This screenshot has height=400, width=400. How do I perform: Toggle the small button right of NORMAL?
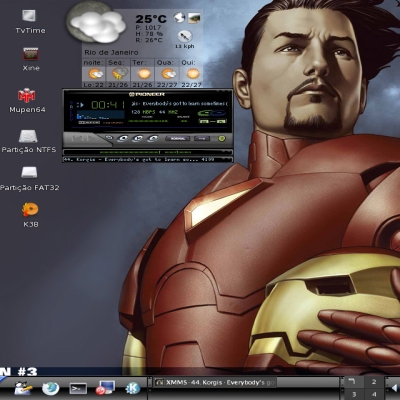202,138
